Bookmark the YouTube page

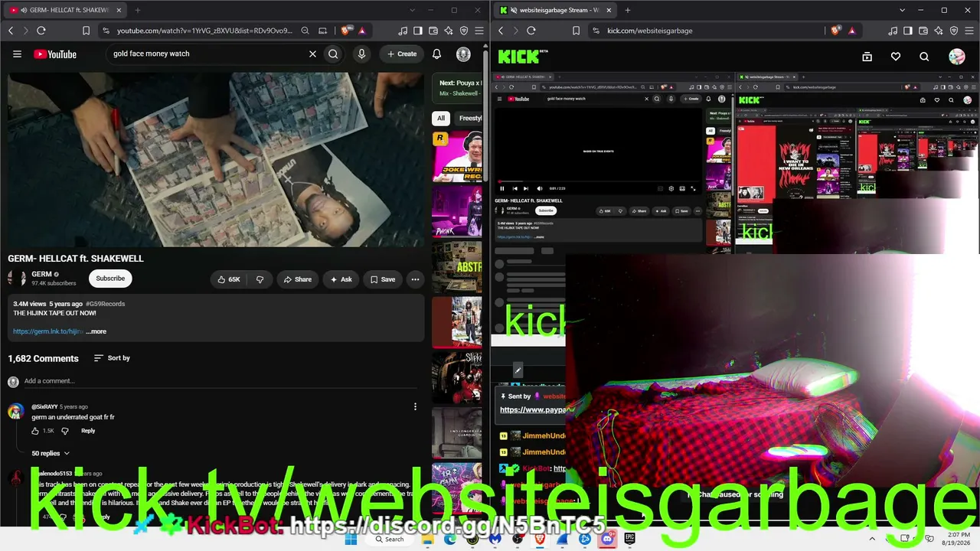pyautogui.click(x=86, y=31)
